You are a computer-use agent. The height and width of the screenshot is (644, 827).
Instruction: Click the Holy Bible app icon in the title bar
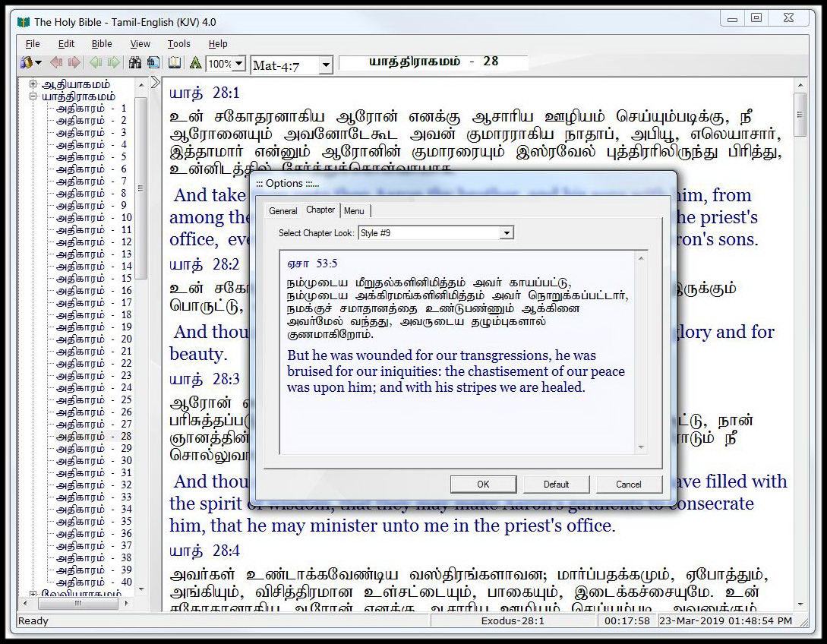click(24, 22)
